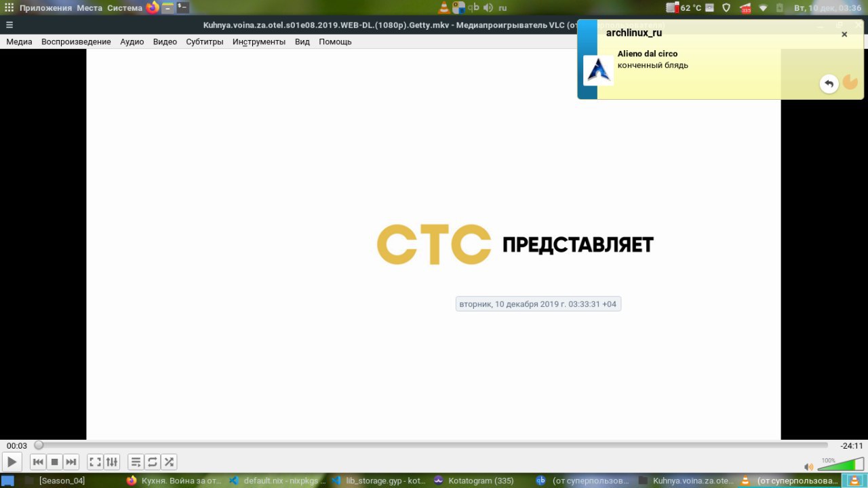Close the archlinux_ru notification
Viewport: 868px width, 488px height.
(844, 34)
